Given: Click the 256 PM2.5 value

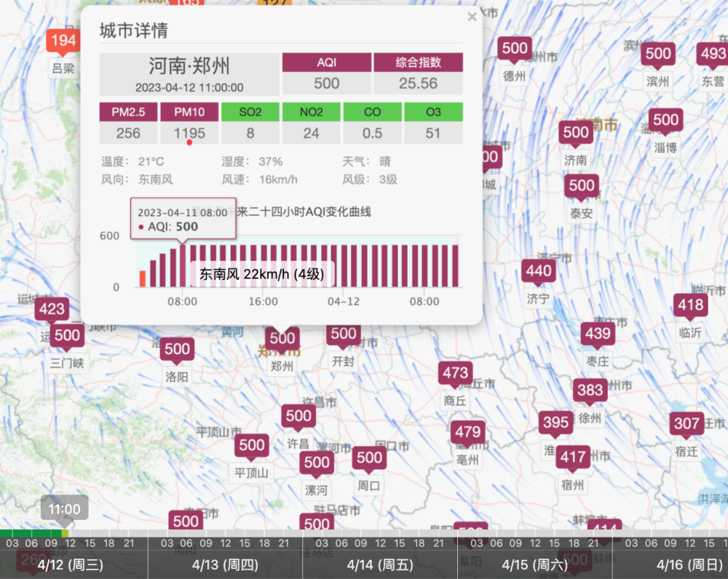Looking at the screenshot, I should (x=128, y=134).
